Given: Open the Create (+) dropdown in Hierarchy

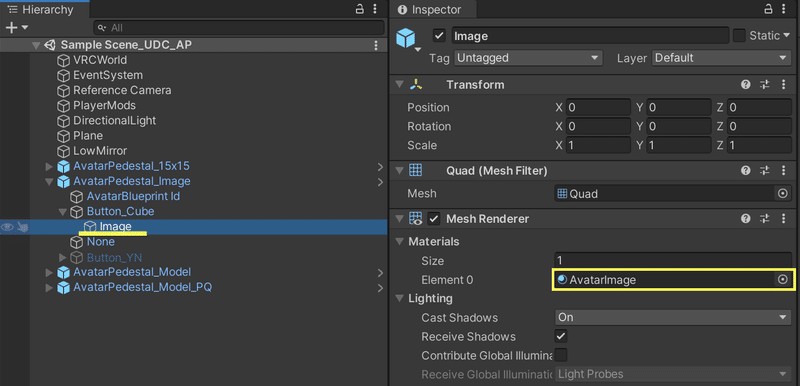Looking at the screenshot, I should point(17,28).
